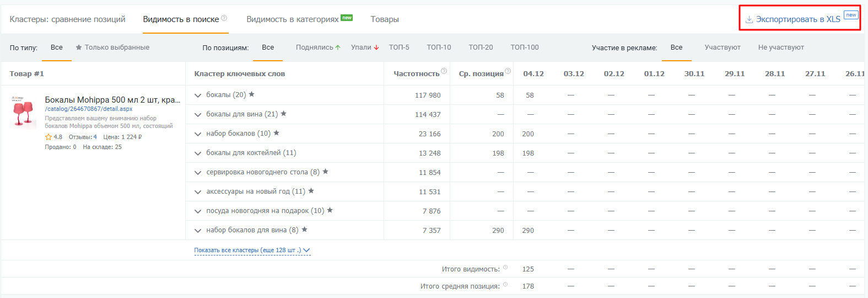Expand аксессуары на новый год (11) cluster
868x298 pixels.
[198, 192]
